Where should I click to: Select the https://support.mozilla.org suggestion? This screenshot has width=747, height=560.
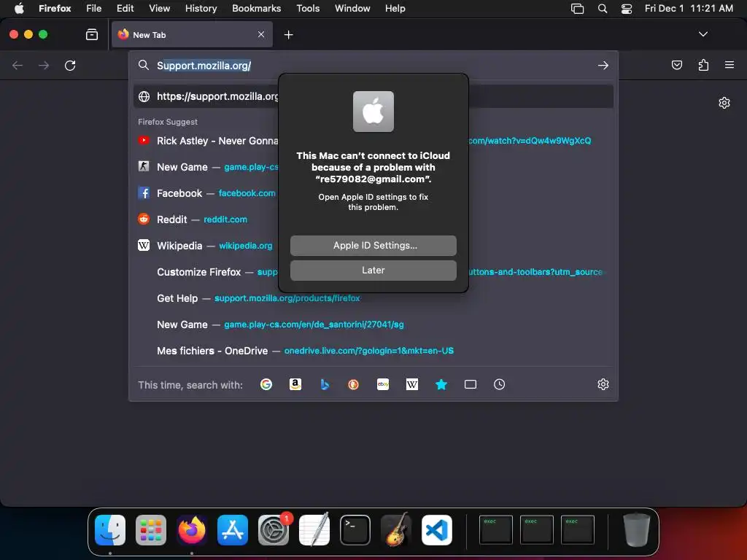[373, 96]
